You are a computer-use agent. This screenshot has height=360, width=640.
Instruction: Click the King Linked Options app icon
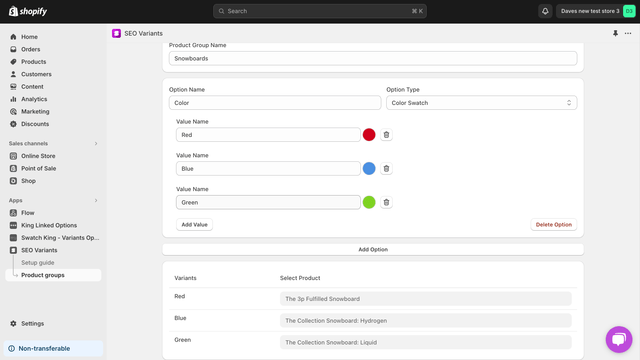[x=13, y=225]
